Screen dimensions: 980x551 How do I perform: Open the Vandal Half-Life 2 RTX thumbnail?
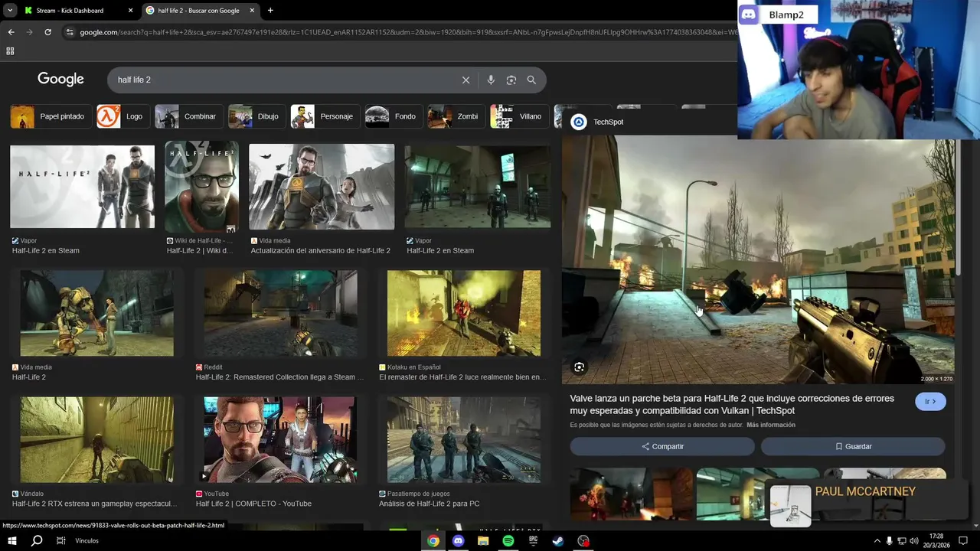pyautogui.click(x=97, y=439)
